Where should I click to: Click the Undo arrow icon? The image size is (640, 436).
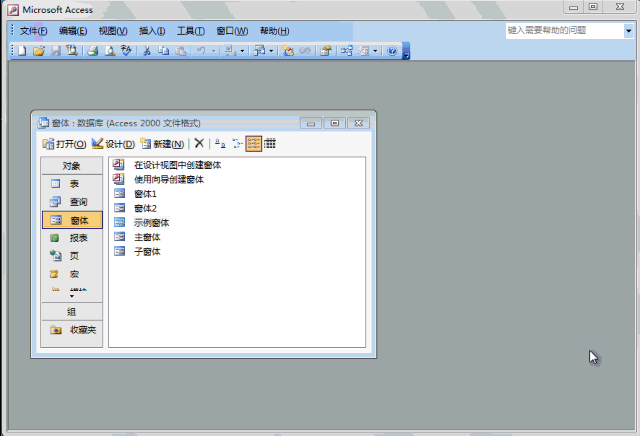[x=201, y=51]
